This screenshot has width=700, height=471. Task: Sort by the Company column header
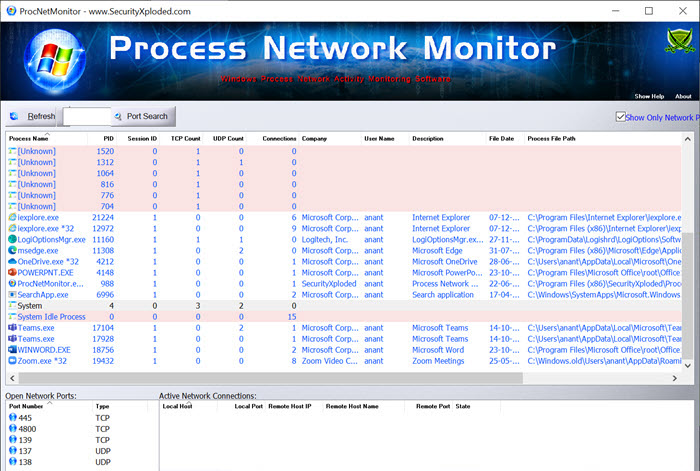[x=314, y=138]
